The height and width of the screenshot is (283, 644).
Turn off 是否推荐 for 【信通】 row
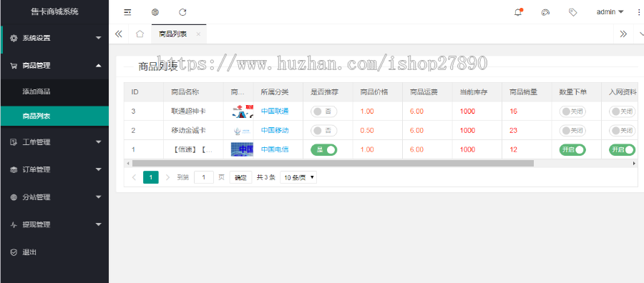[323, 149]
